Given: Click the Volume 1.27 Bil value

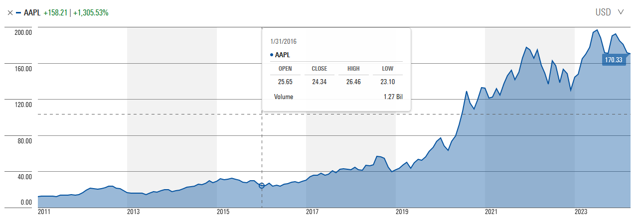Looking at the screenshot, I should coord(392,97).
